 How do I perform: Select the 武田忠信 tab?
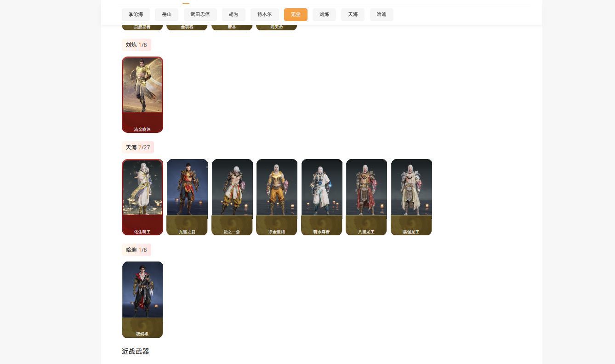(200, 15)
